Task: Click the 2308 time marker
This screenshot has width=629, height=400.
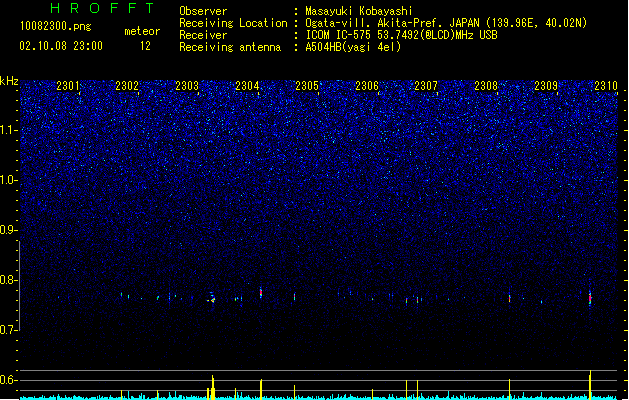Action: click(x=486, y=86)
